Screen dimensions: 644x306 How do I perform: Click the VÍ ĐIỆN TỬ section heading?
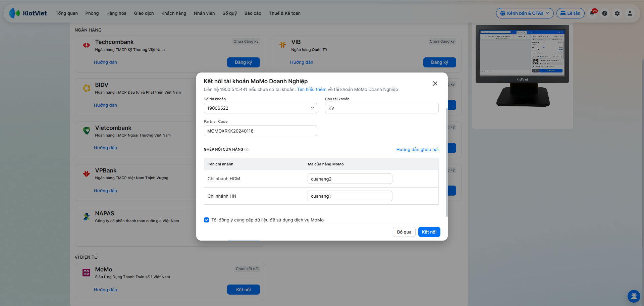click(x=86, y=257)
